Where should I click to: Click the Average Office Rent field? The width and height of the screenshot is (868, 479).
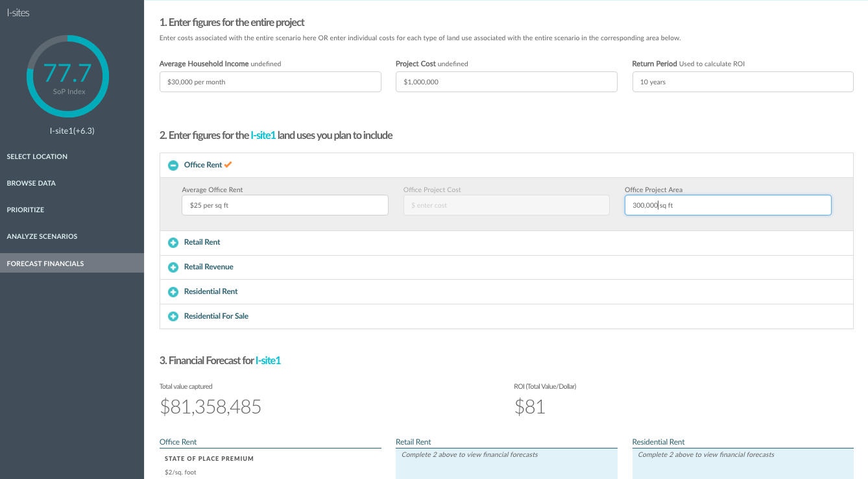pyautogui.click(x=285, y=205)
